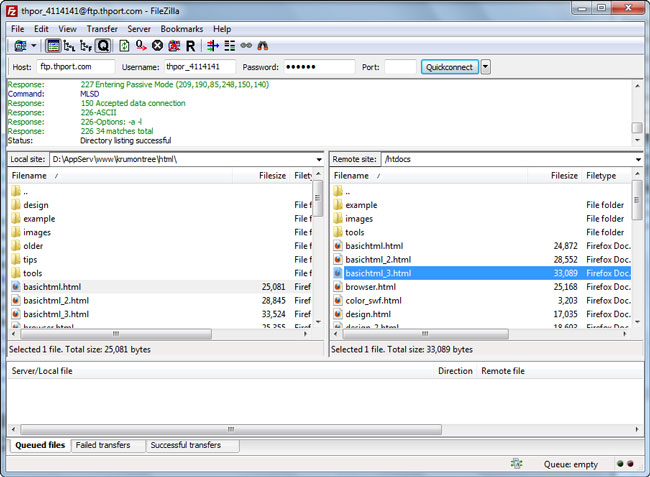The height and width of the screenshot is (477, 650).
Task: Reconnect to last server (R icon)
Action: click(190, 46)
